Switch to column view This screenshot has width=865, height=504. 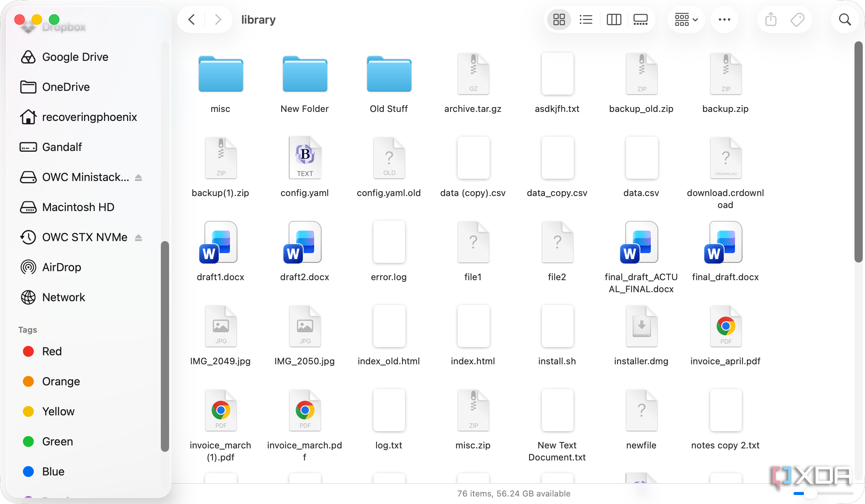click(614, 20)
